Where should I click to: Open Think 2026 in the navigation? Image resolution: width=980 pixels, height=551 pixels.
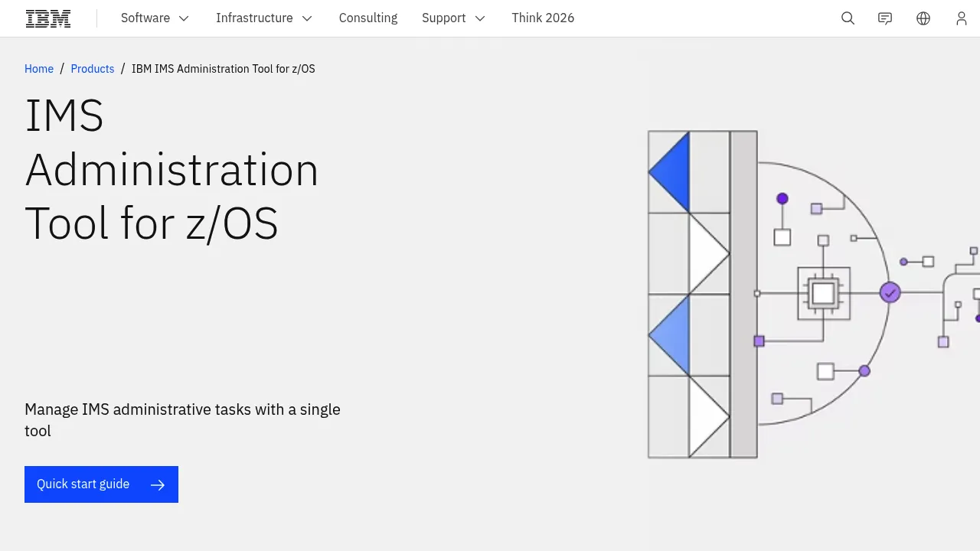543,18
